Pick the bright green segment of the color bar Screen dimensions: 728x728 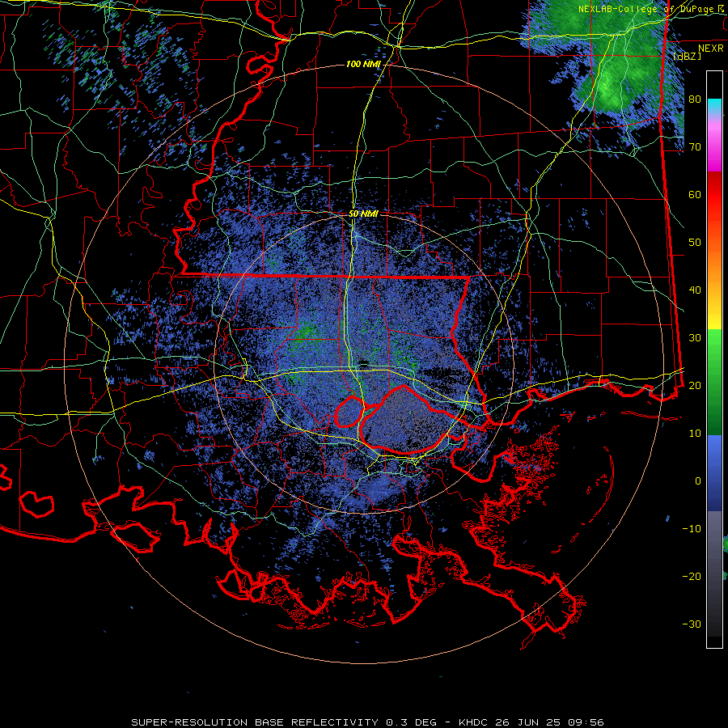coord(714,346)
